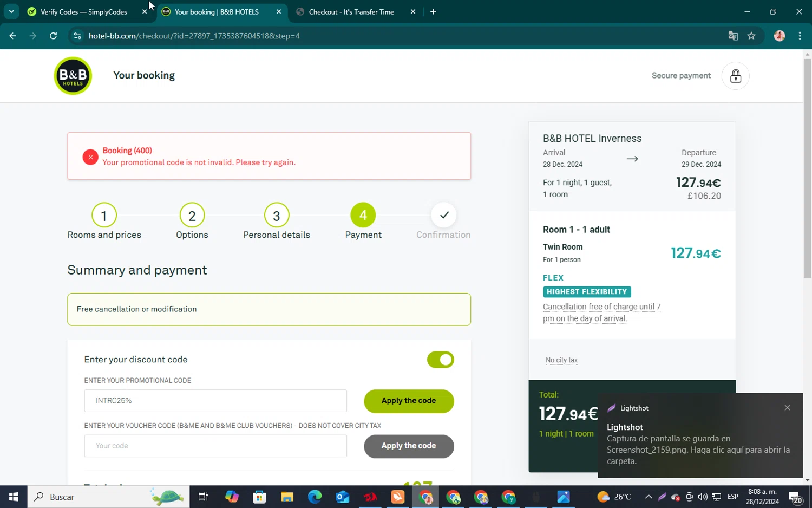
Task: Open File Explorer from the taskbar
Action: coord(287,497)
